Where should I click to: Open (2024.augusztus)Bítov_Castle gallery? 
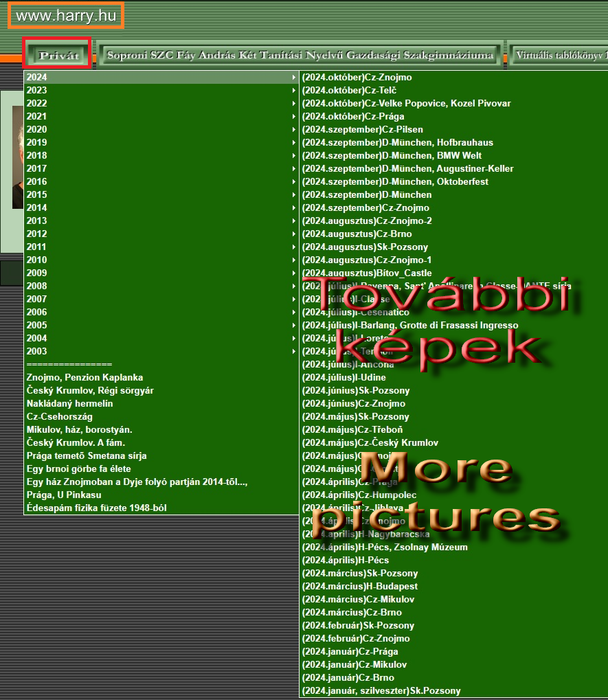pyautogui.click(x=367, y=273)
